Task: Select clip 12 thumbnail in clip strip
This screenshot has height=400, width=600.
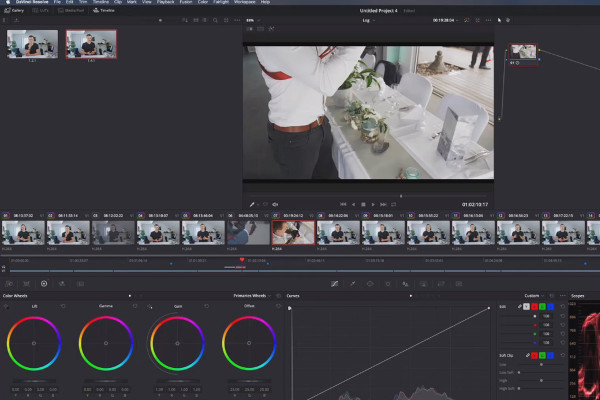Action: [x=518, y=232]
